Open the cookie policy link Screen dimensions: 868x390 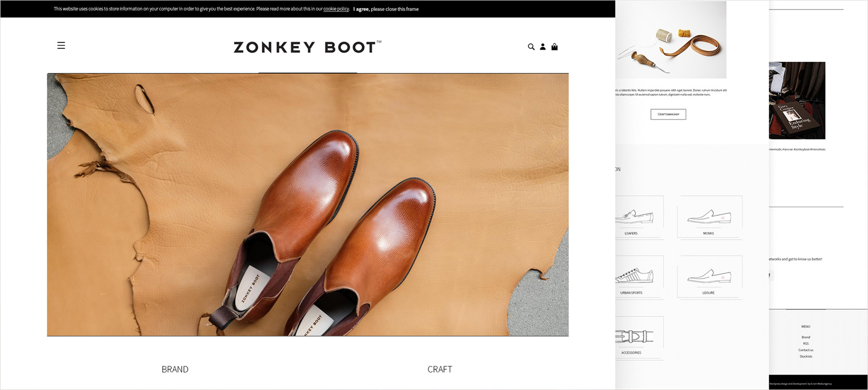point(336,9)
